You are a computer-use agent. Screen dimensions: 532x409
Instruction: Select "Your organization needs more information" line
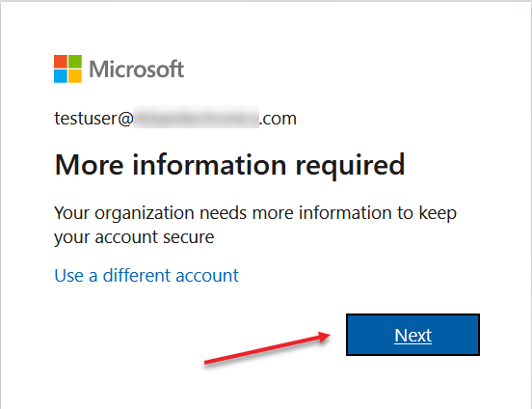click(224, 213)
